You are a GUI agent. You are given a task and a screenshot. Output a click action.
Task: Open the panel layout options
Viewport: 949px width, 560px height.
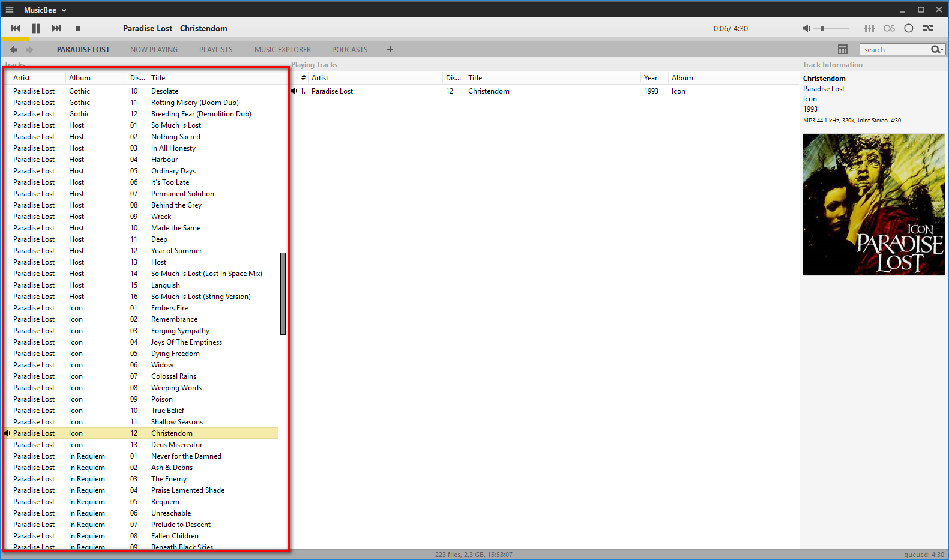[843, 49]
